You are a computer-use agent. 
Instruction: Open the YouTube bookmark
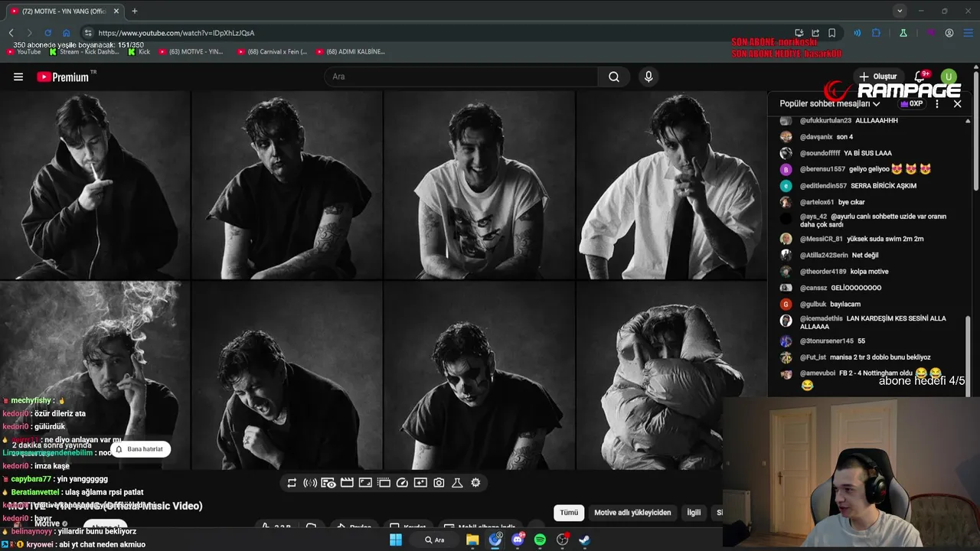(24, 52)
